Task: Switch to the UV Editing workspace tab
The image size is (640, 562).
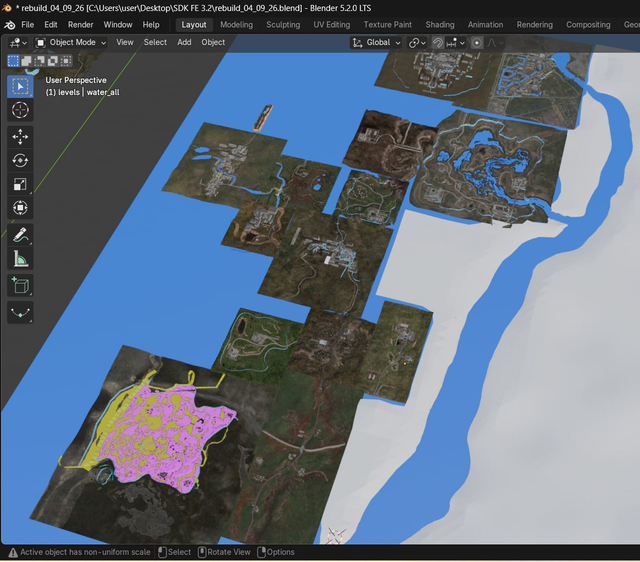Action: (x=331, y=25)
